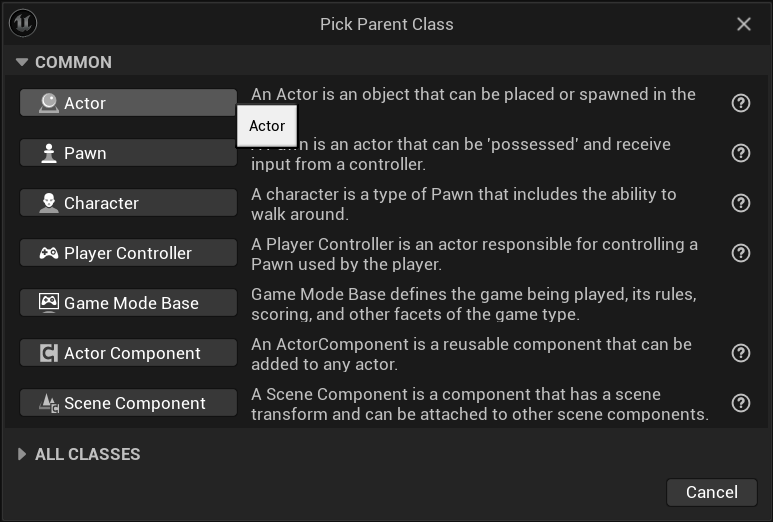Choose Actor as parent class
Image resolution: width=773 pixels, height=522 pixels.
click(x=128, y=103)
